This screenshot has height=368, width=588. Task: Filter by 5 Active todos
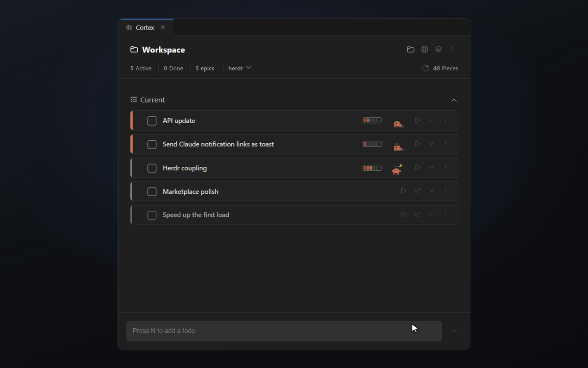point(141,68)
